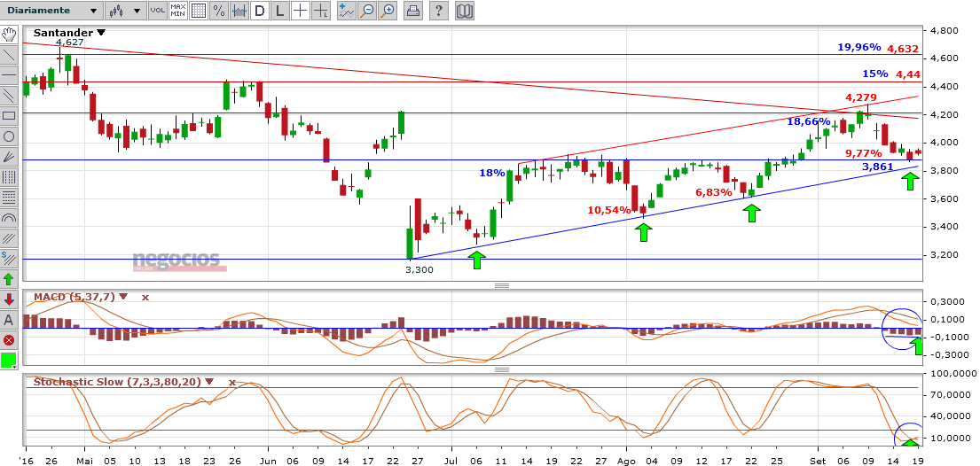The image size is (980, 466).
Task: Click the blue 15% annotation
Action: [875, 74]
